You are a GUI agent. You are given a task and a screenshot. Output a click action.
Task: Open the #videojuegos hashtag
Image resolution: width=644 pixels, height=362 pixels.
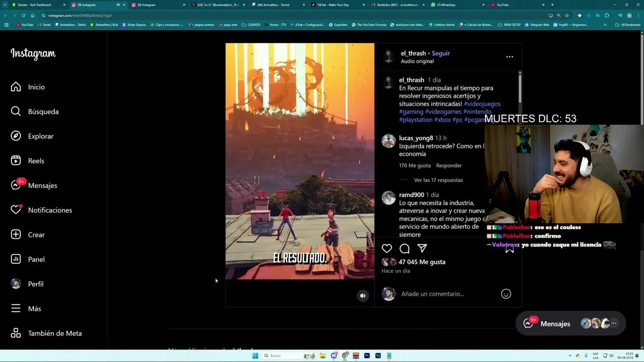coord(482,104)
